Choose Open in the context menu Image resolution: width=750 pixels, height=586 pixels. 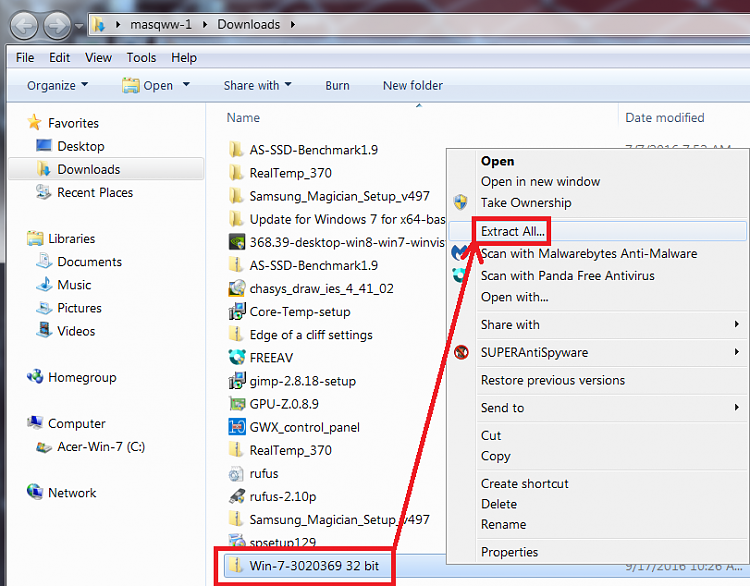[497, 161]
